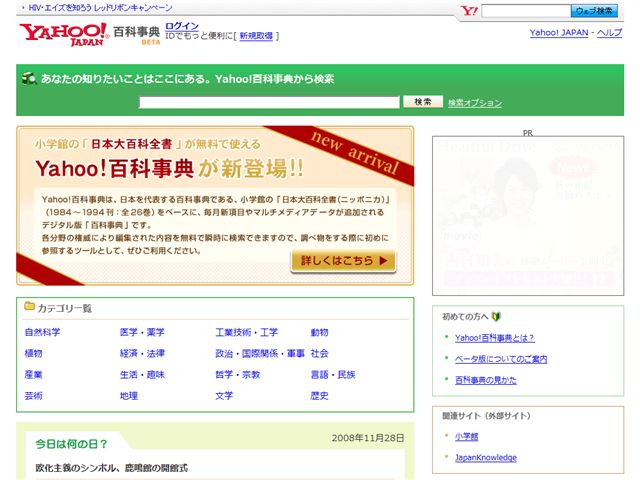
Task: Select 産業 category
Action: click(33, 375)
